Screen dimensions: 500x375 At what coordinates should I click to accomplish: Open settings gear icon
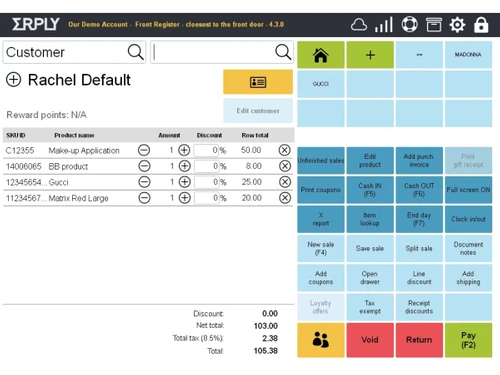[457, 25]
